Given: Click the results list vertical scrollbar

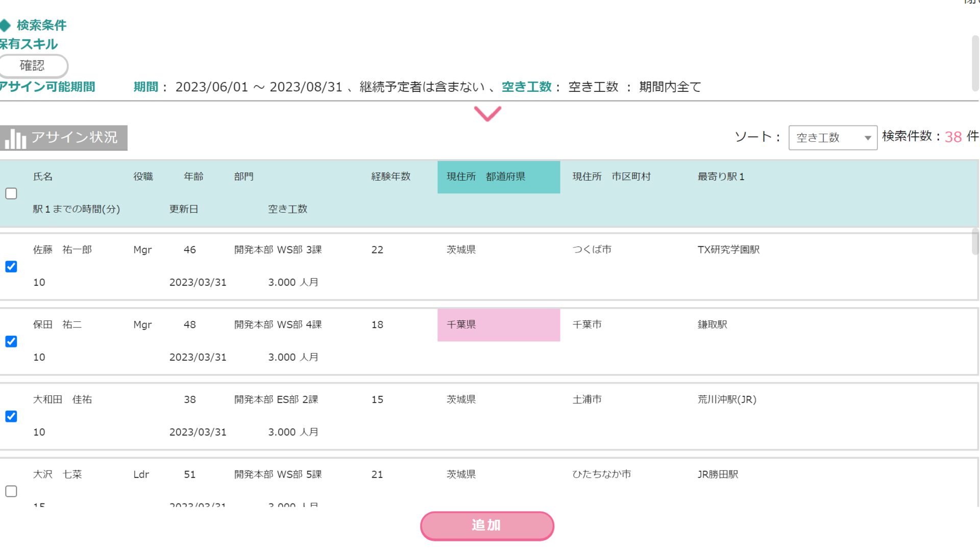Looking at the screenshot, I should (975, 242).
